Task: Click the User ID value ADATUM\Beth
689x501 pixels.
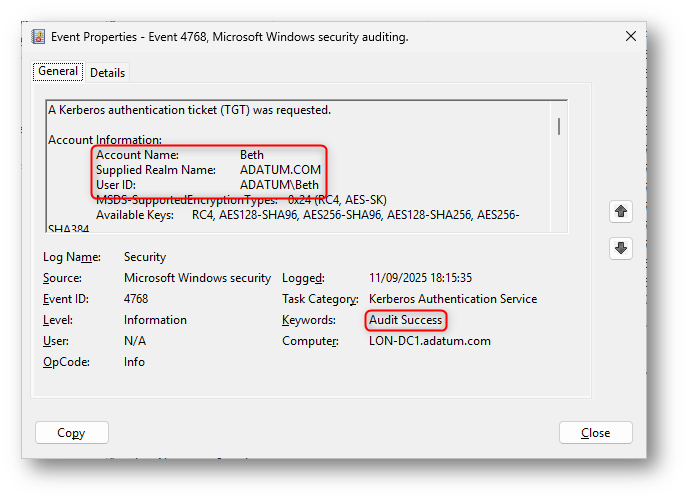Action: [x=280, y=185]
